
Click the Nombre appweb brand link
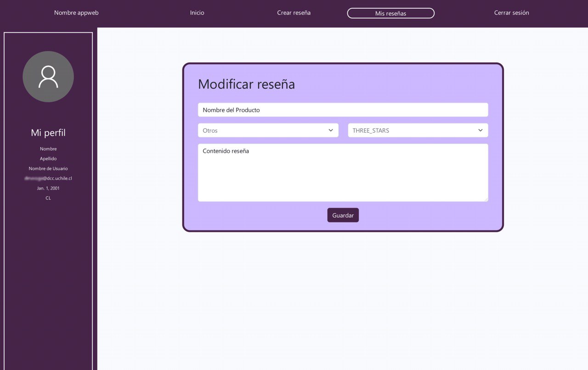[x=76, y=13]
